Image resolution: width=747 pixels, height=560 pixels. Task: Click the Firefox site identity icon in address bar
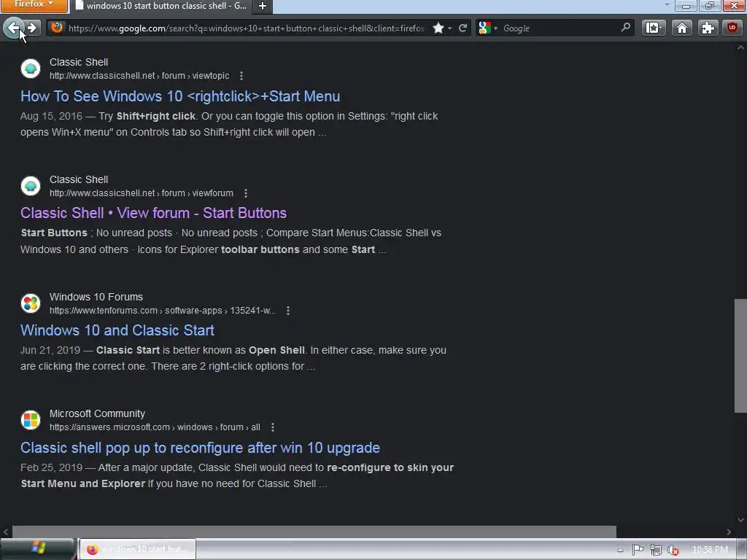(57, 28)
